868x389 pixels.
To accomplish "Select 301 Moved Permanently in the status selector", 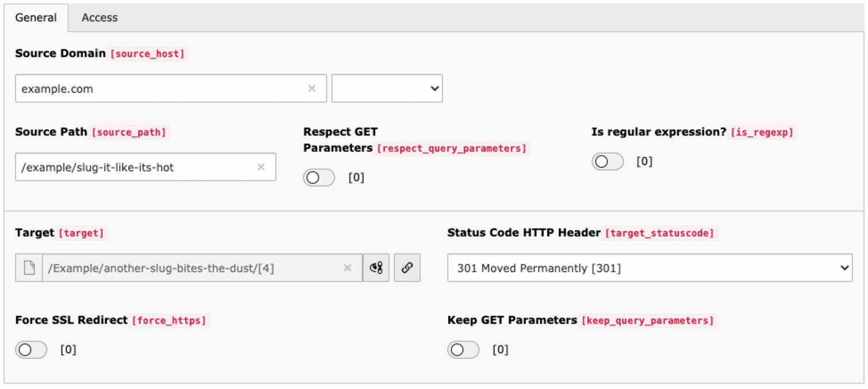I will 650,267.
